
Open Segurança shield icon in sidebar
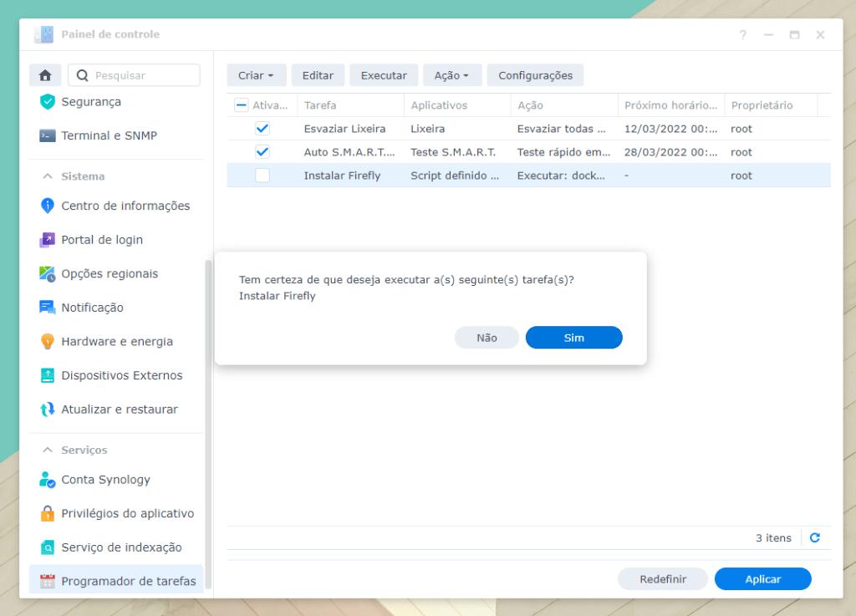point(48,102)
